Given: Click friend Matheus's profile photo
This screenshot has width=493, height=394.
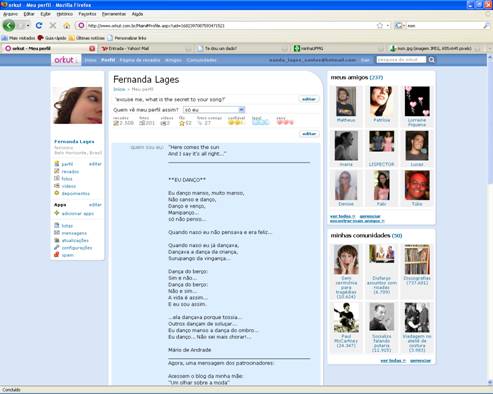Looking at the screenshot, I should [x=346, y=101].
